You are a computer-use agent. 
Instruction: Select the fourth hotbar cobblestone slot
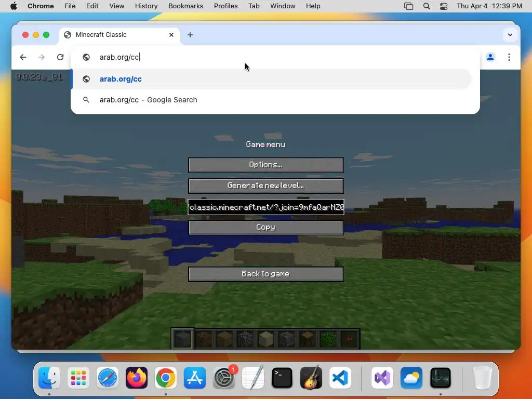point(245,339)
